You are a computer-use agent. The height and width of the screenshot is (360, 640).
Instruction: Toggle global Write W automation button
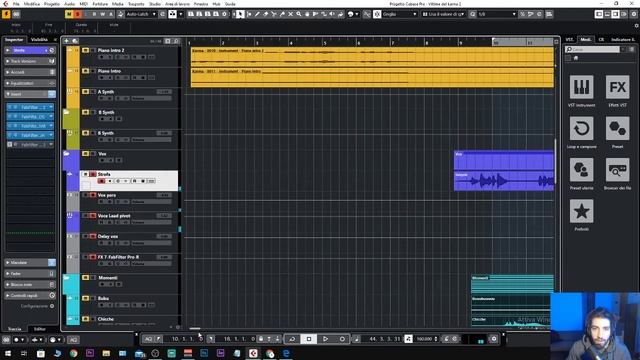(x=102, y=14)
